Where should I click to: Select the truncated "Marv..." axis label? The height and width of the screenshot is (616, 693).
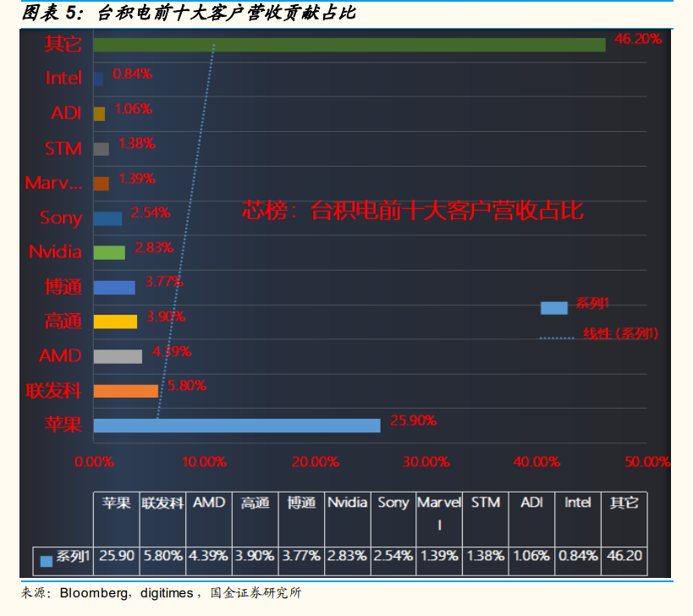pos(53,183)
